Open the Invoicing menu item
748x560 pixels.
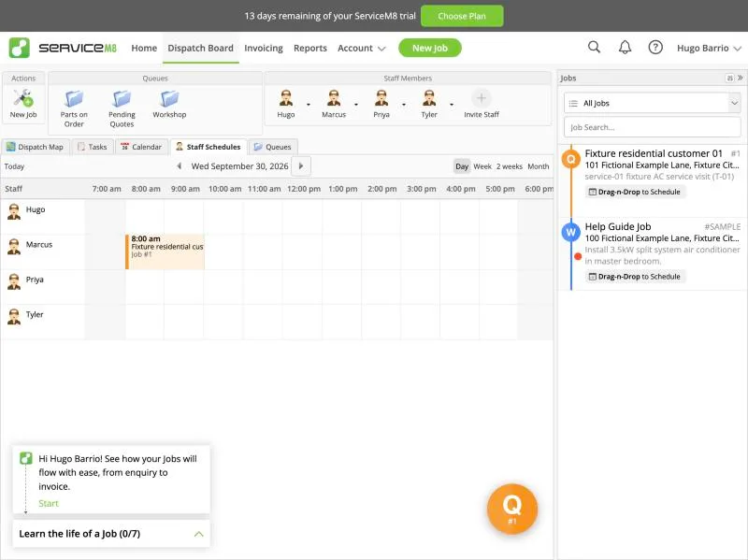point(264,49)
